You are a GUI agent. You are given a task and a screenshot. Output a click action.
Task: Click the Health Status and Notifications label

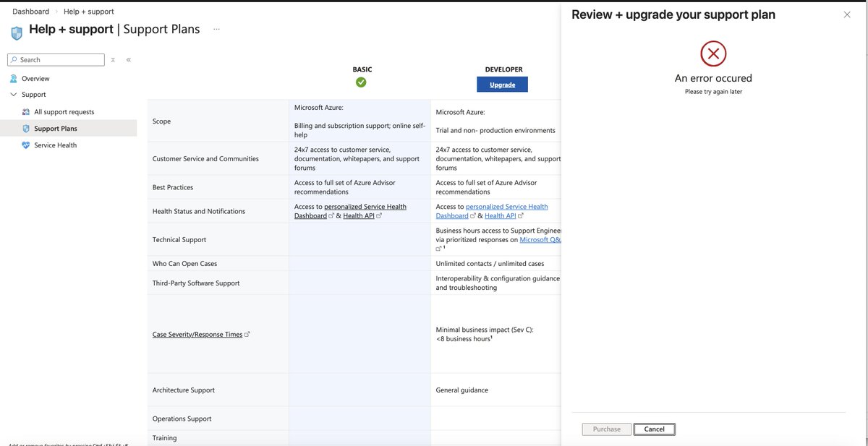pos(199,211)
